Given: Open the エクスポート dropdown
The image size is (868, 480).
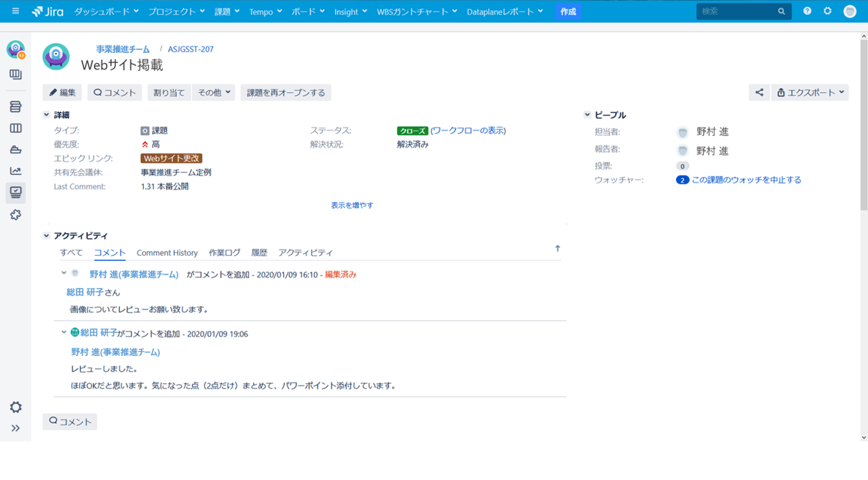Looking at the screenshot, I should point(810,93).
